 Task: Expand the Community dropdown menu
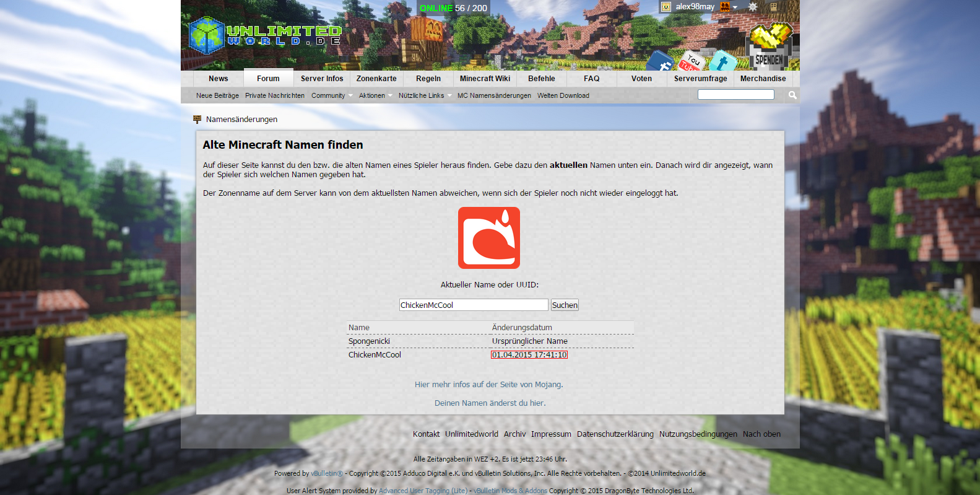click(332, 95)
